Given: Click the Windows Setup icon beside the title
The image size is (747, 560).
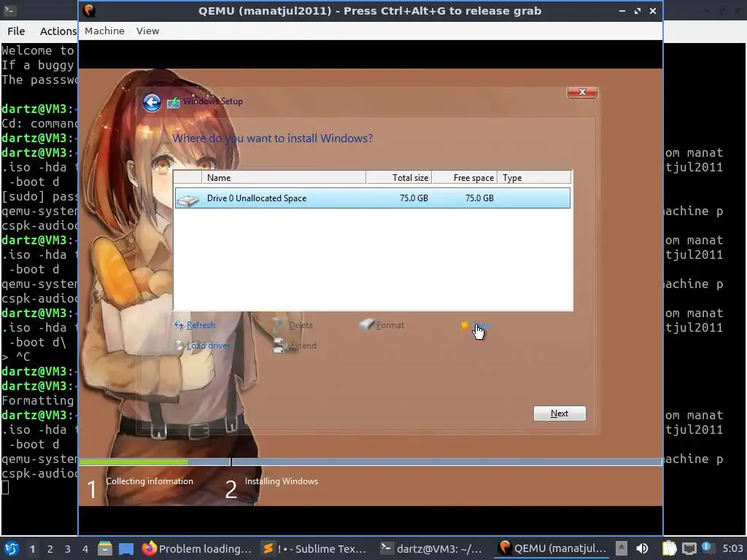Looking at the screenshot, I should 174,102.
